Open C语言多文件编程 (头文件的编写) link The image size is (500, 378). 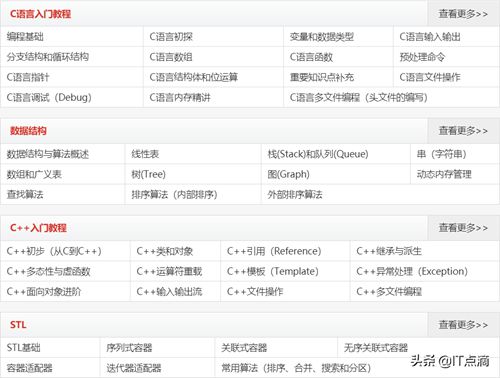[x=359, y=97]
